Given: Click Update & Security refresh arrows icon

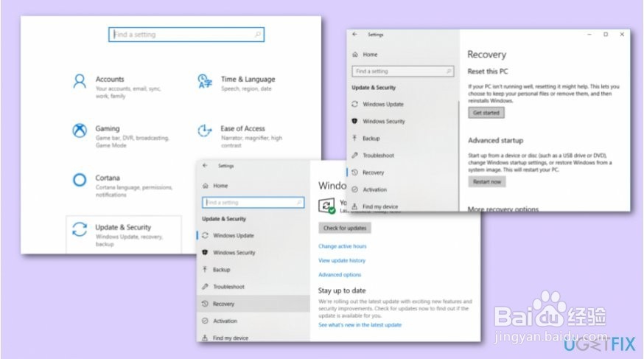Looking at the screenshot, I should 80,229.
